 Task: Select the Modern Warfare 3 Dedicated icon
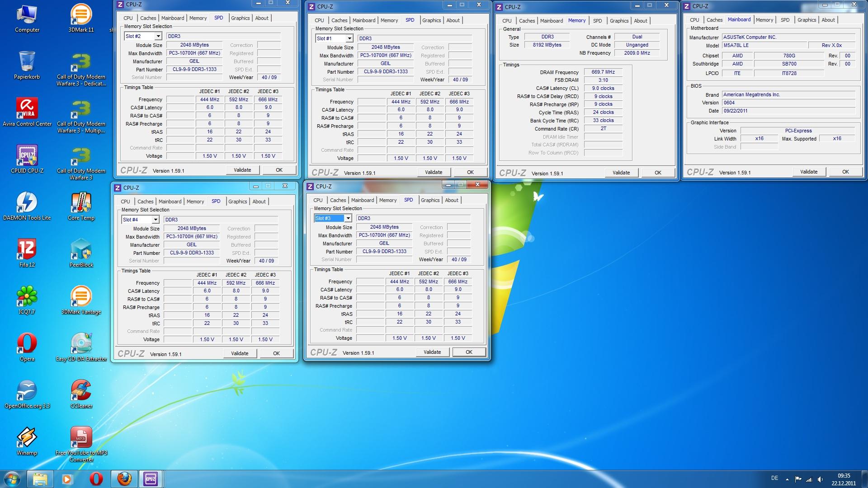[81, 69]
